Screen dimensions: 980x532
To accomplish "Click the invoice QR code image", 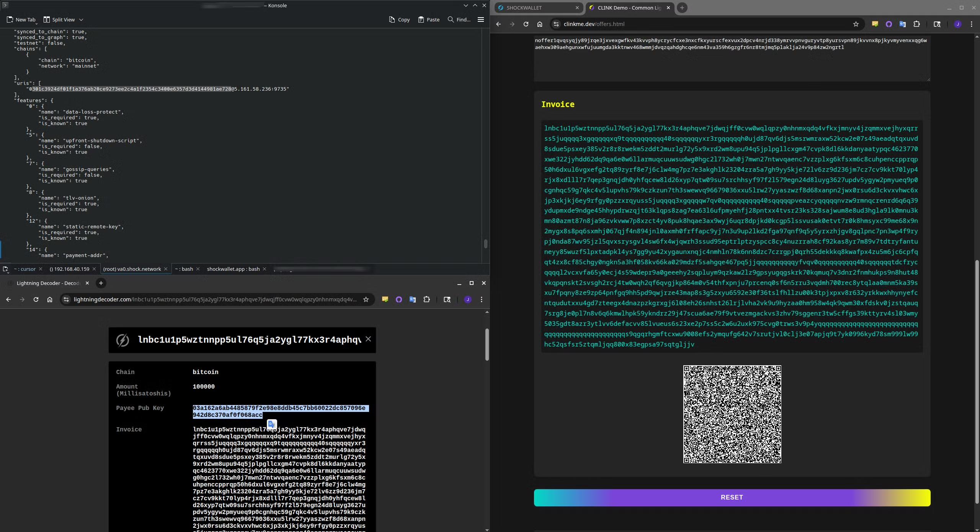I will [732, 414].
